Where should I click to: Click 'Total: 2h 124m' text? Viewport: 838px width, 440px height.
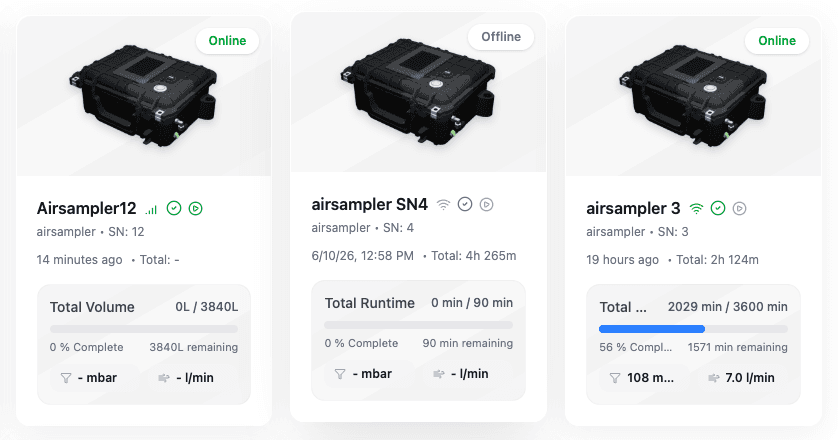[717, 260]
